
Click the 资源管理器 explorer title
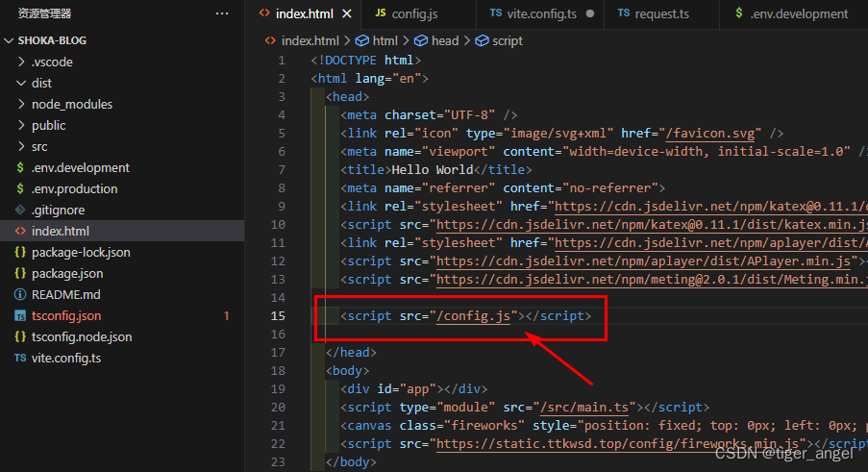click(x=44, y=13)
